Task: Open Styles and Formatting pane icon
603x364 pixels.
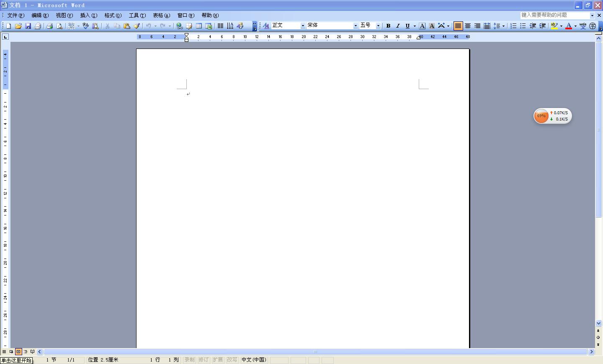Action: [x=266, y=26]
